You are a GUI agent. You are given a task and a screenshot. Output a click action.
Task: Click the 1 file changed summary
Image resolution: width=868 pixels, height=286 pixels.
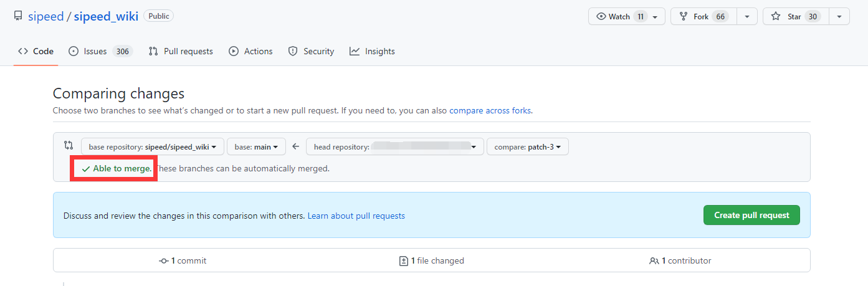[431, 260]
